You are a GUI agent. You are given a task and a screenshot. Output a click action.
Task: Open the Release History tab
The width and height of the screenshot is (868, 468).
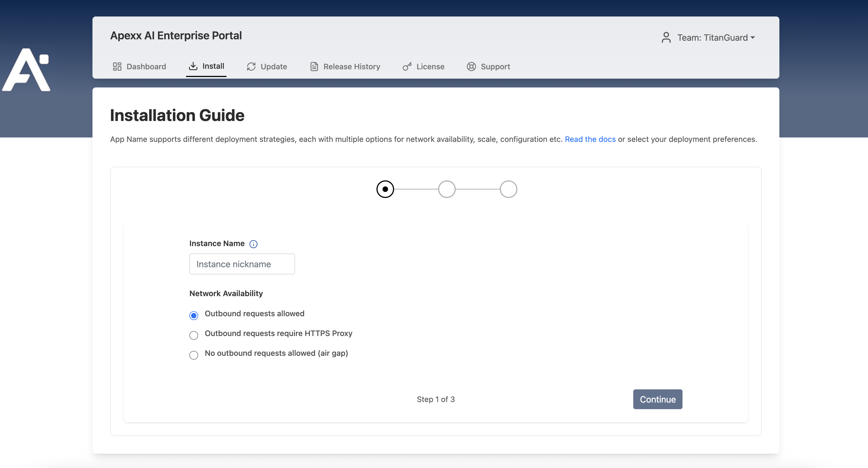tap(345, 67)
